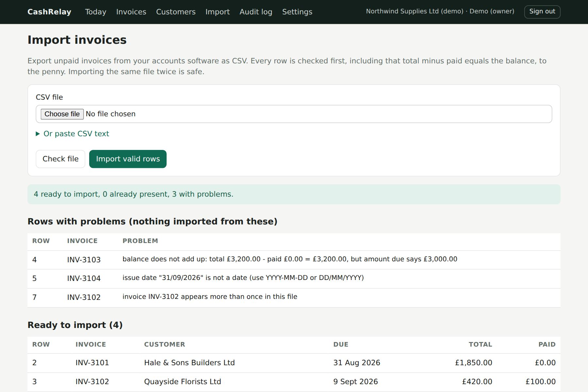588x392 pixels.
Task: Click the Ready to import (4) heading
Action: 75,325
